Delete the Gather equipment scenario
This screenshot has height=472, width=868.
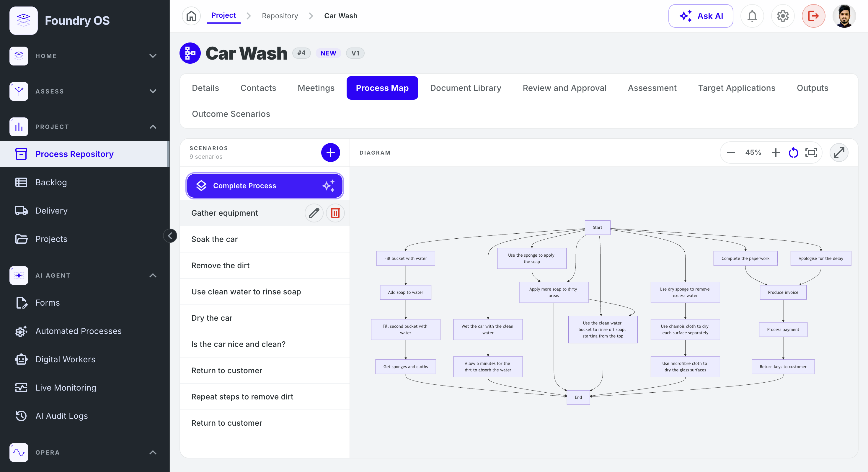pyautogui.click(x=335, y=213)
